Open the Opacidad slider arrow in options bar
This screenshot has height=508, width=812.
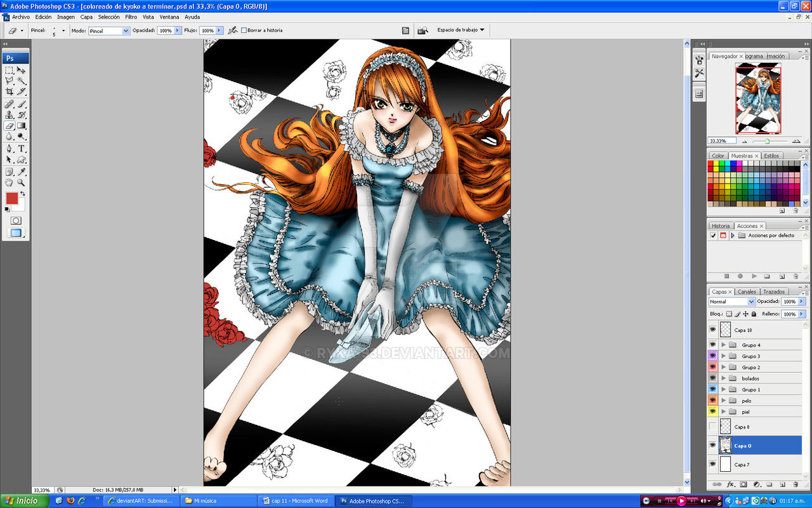click(177, 30)
